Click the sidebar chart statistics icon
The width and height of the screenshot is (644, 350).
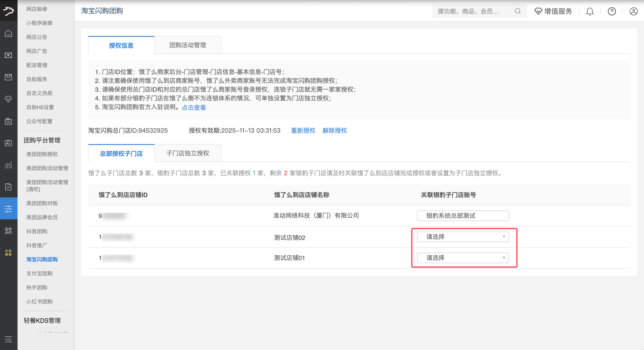coord(9,165)
